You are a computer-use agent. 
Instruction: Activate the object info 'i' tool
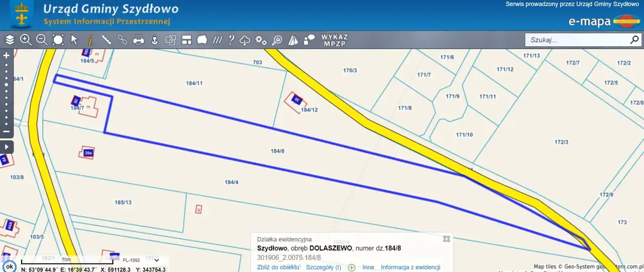(91, 40)
